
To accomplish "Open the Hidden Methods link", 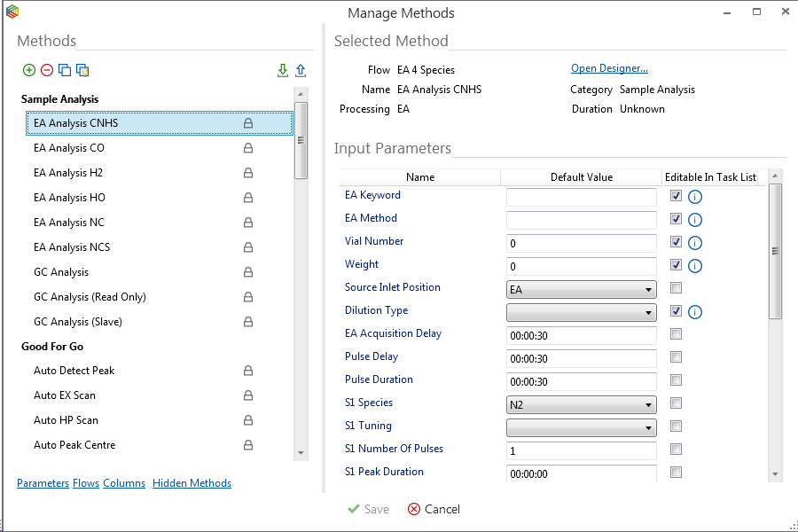I will point(192,483).
